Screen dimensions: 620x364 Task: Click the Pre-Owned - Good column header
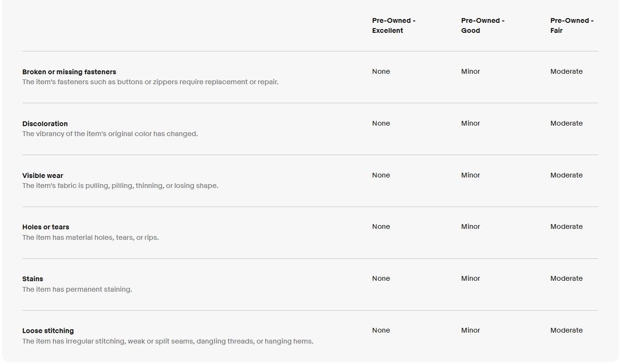tap(483, 26)
